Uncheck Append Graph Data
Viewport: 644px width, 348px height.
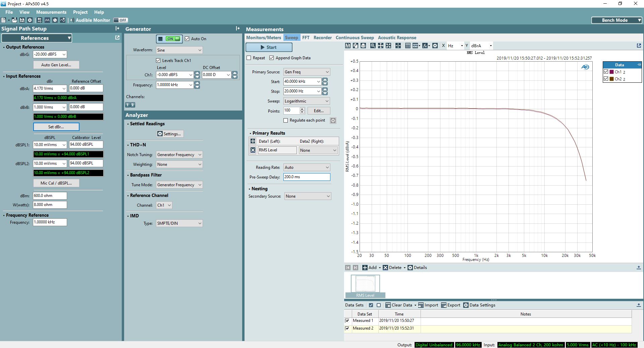click(272, 58)
